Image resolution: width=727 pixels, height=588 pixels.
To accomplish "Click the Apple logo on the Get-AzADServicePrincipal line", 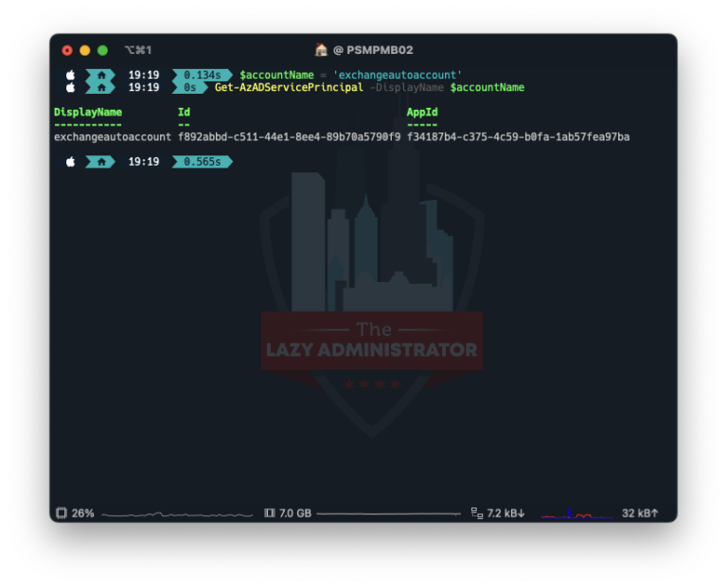I will coord(70,87).
